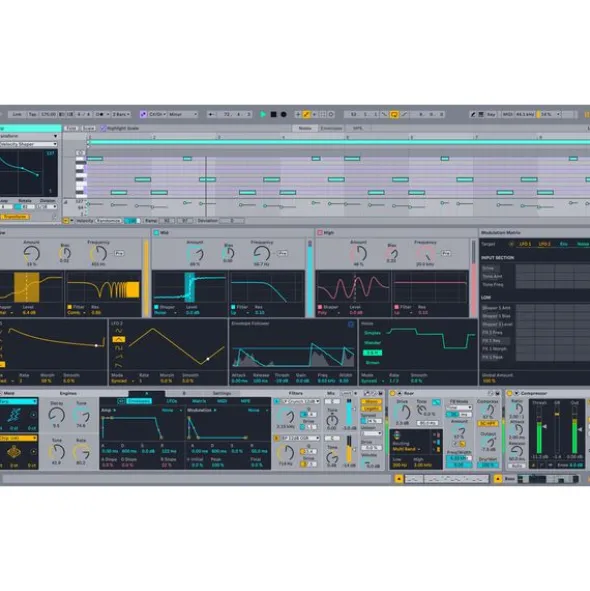Click the green Play button in transport

[x=263, y=114]
